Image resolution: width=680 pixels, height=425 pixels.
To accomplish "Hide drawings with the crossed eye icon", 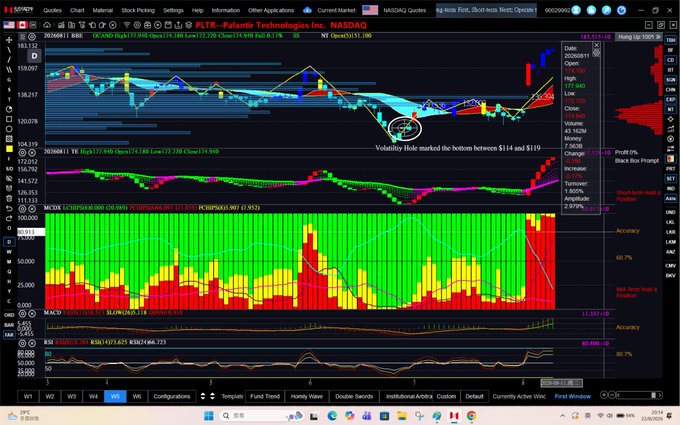I will [x=9, y=179].
